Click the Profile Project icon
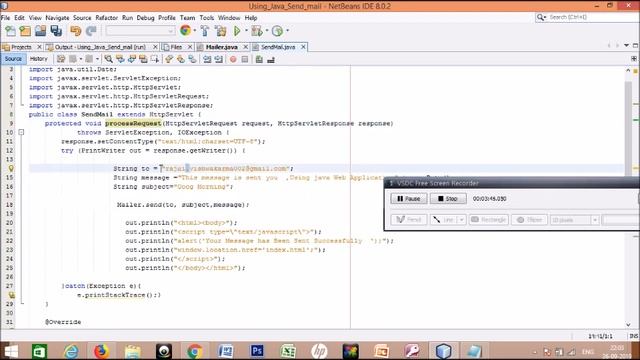 point(277,31)
